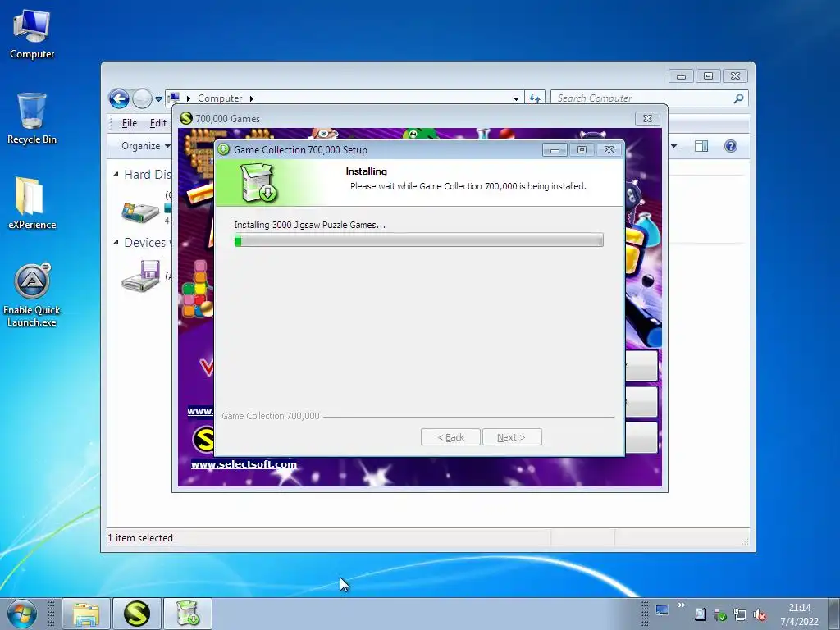Open the Computer desktop icon
The height and width of the screenshot is (630, 840).
click(x=32, y=34)
